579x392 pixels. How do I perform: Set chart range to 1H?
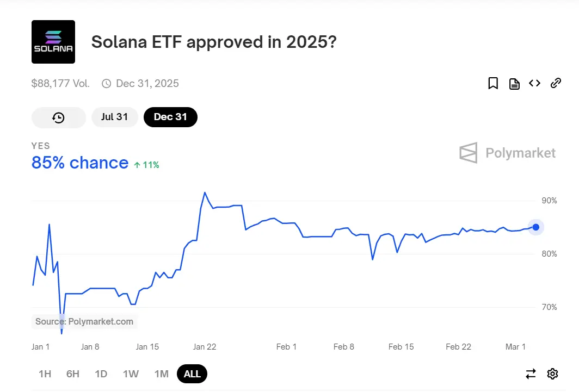point(45,374)
